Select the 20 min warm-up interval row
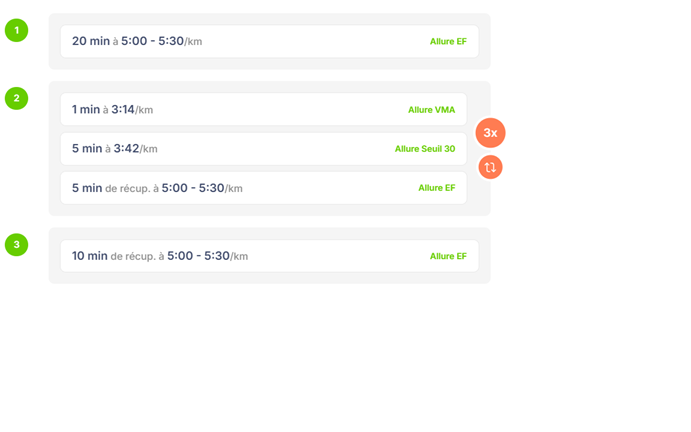This screenshot has width=691, height=432. pyautogui.click(x=269, y=42)
